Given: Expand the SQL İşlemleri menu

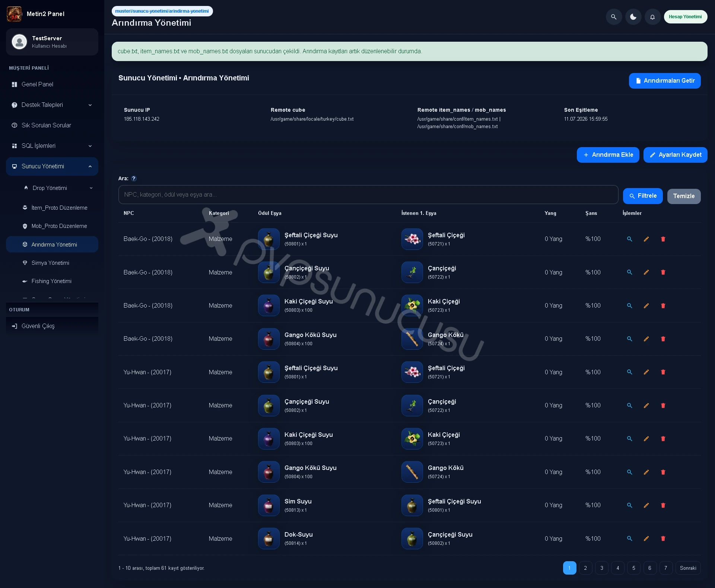Looking at the screenshot, I should pos(52,146).
